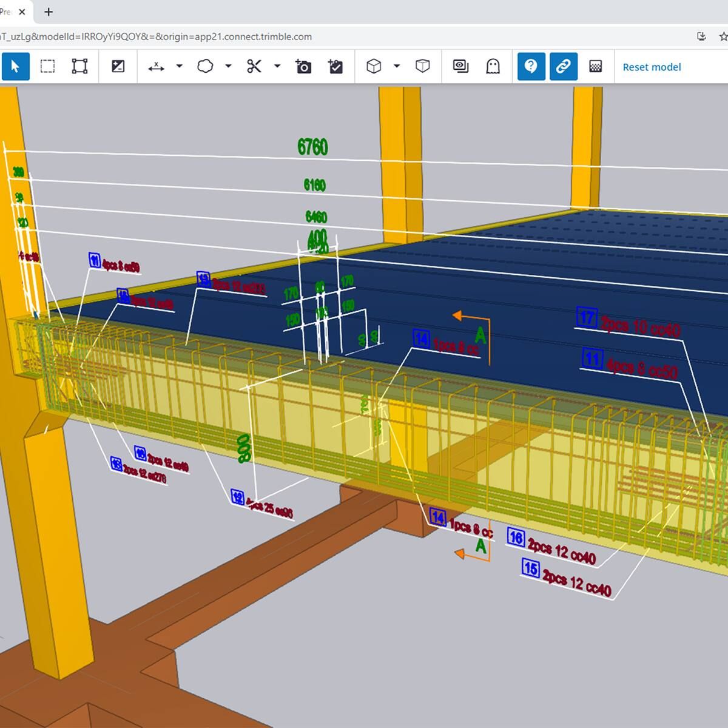Viewport: 728px width, 728px height.
Task: Click the cloud markup tool
Action: pyautogui.click(x=205, y=66)
